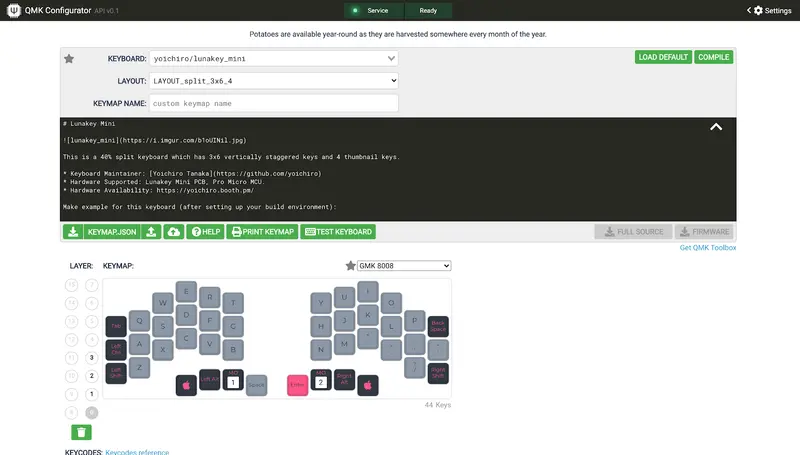The height and width of the screenshot is (455, 800).
Task: Favorite the keyboard with the star beside KEYBOARD
Action: coord(69,59)
